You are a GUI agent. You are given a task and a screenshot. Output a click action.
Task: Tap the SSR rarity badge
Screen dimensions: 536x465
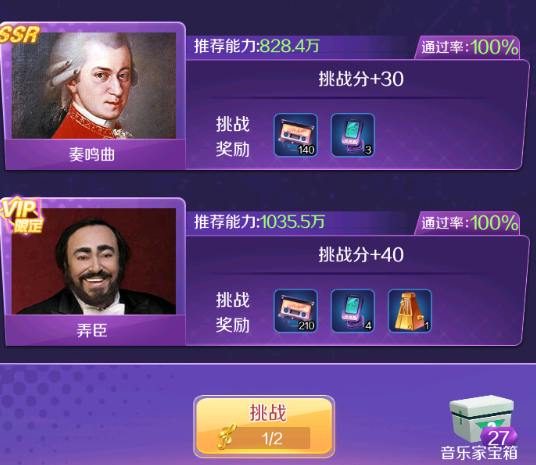(20, 35)
